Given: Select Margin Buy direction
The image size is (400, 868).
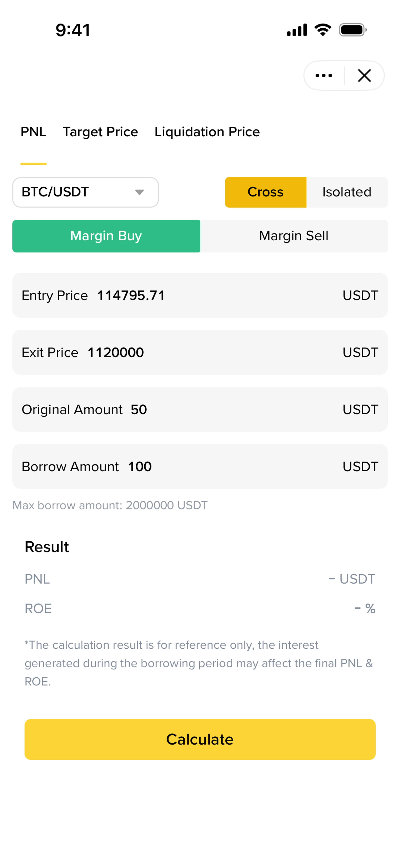Looking at the screenshot, I should (x=106, y=236).
